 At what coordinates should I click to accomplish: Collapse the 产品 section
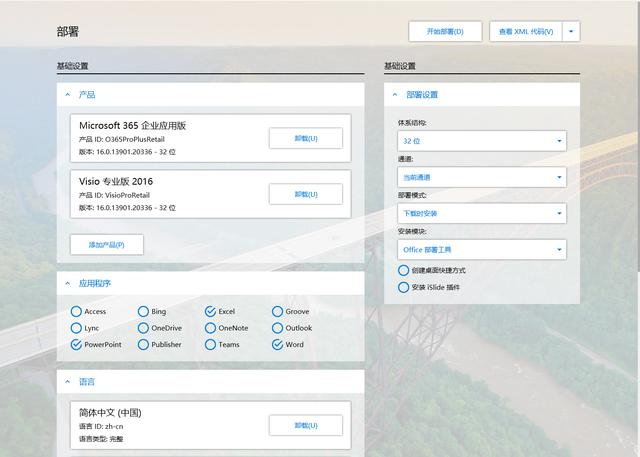pos(68,95)
